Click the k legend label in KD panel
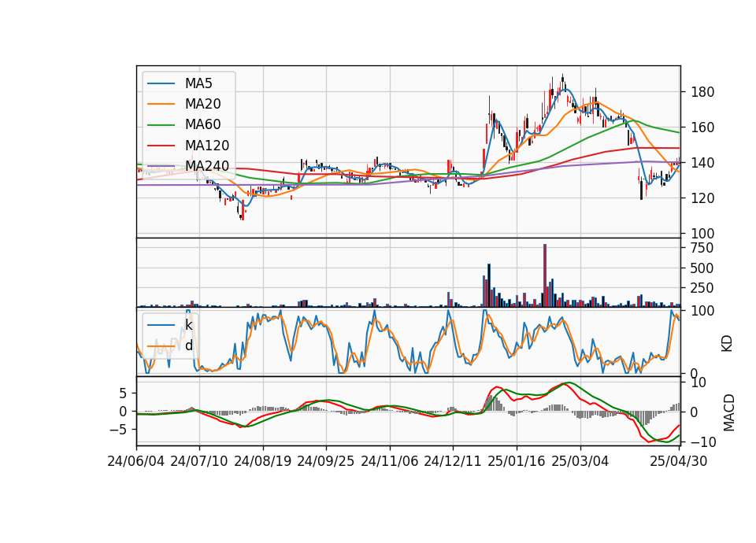 [x=188, y=325]
